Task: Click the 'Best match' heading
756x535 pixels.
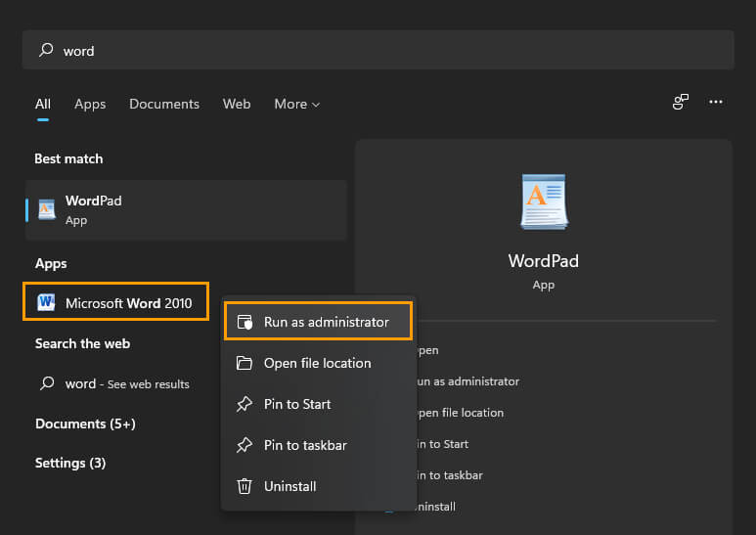Action: [68, 158]
